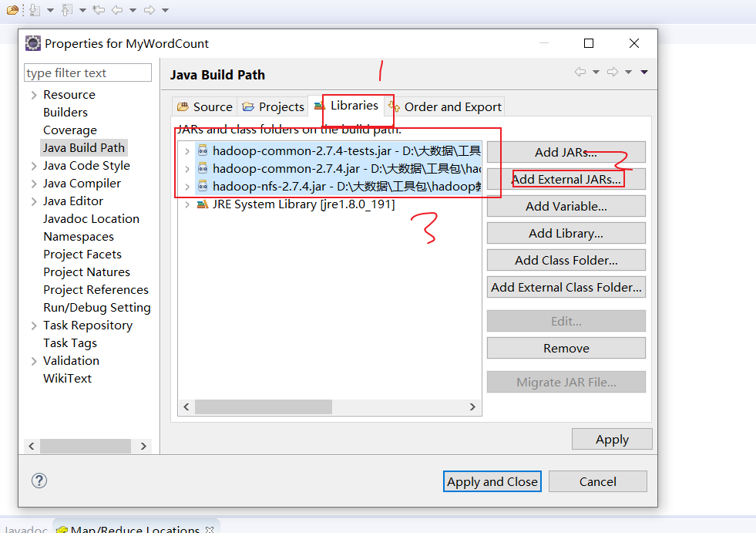
Task: Click the category tree scroll right arrow
Action: coord(143,446)
